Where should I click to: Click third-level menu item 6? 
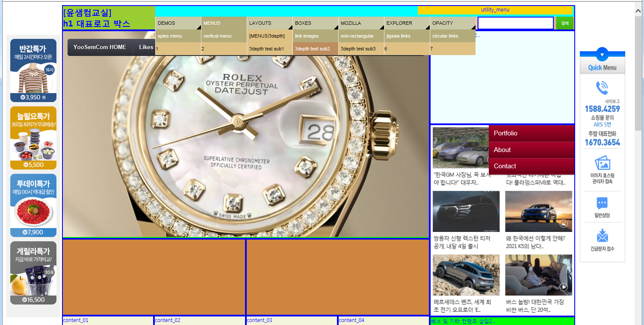(407, 49)
